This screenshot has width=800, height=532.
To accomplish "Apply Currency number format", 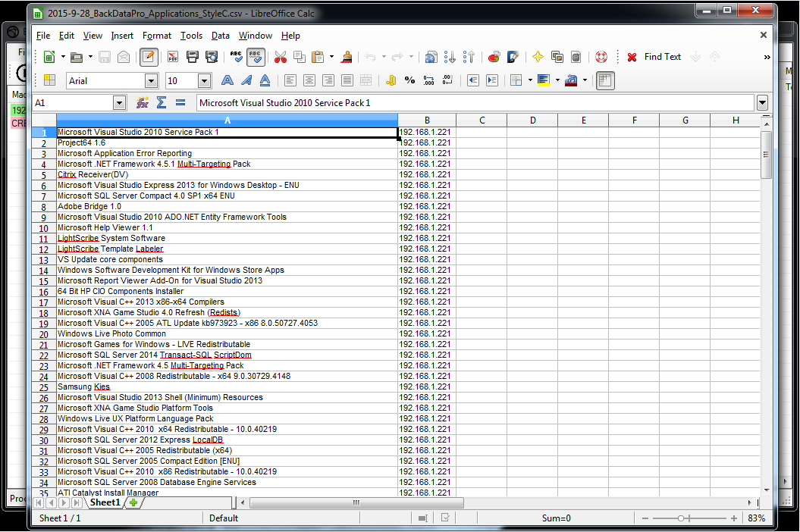I will tap(391, 80).
